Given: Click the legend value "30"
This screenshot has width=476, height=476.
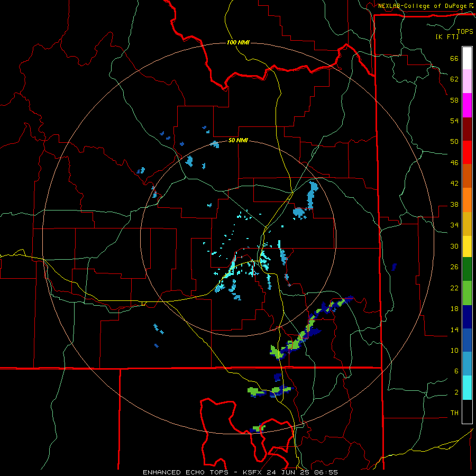Looking at the screenshot, I should point(454,246).
